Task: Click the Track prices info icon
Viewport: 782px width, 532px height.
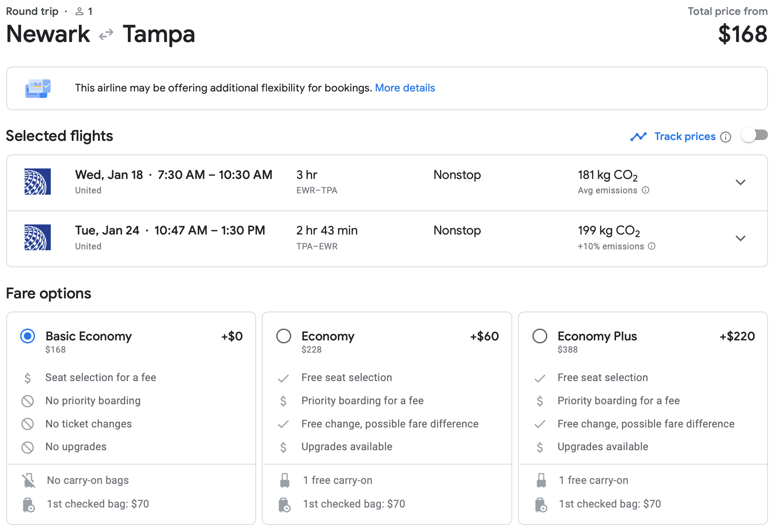Action: coord(726,137)
